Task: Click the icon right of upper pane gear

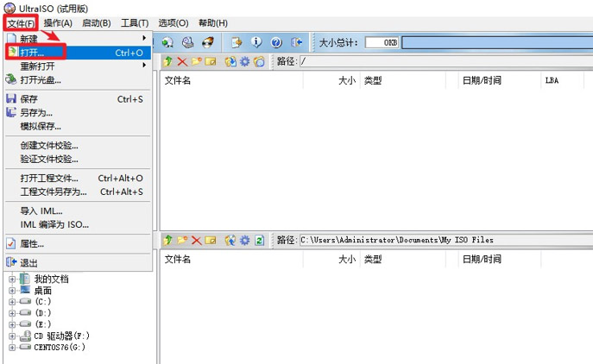Action: pyautogui.click(x=259, y=61)
